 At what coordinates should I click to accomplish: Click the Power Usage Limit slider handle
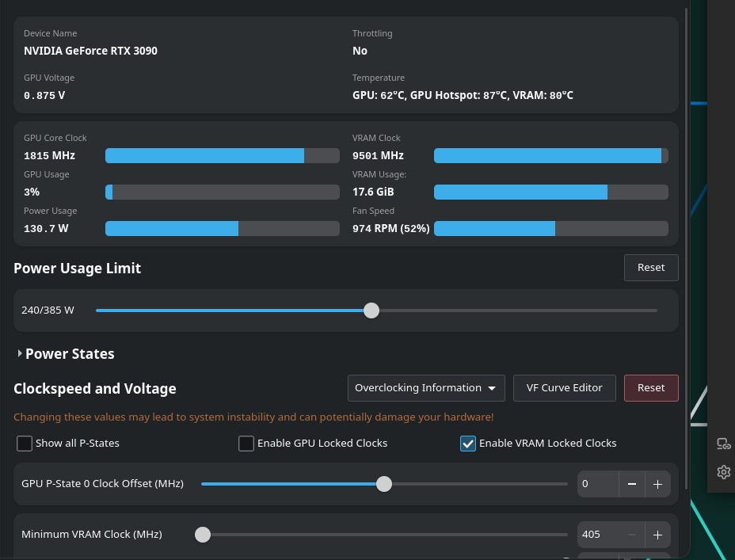pos(371,310)
